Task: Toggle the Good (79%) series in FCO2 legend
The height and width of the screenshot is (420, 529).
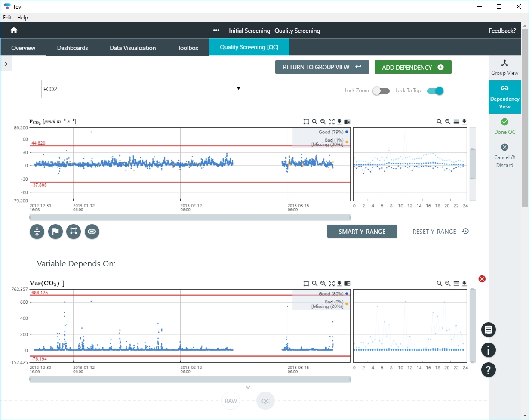Action: coord(333,132)
